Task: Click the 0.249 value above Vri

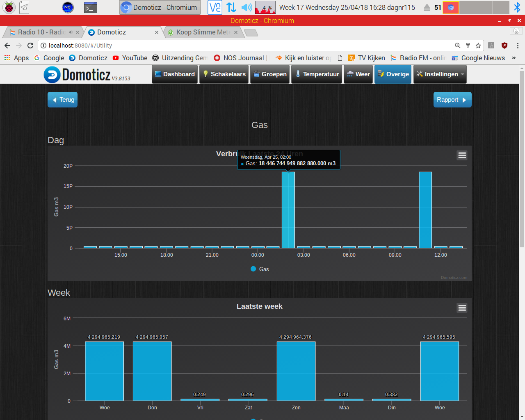Action: pos(199,395)
